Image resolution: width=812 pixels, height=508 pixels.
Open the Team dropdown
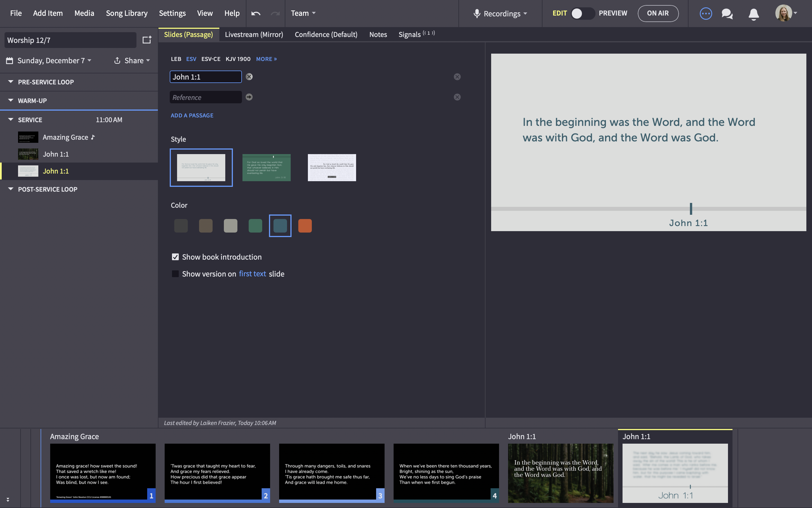[303, 13]
